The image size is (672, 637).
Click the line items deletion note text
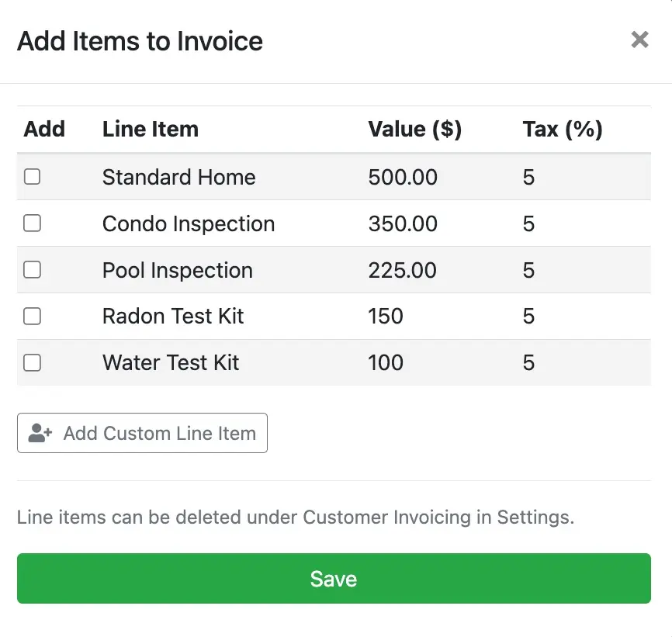point(296,517)
